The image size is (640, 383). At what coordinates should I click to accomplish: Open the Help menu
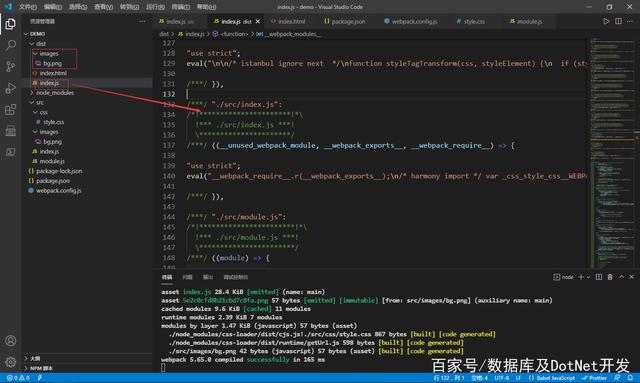tap(207, 7)
